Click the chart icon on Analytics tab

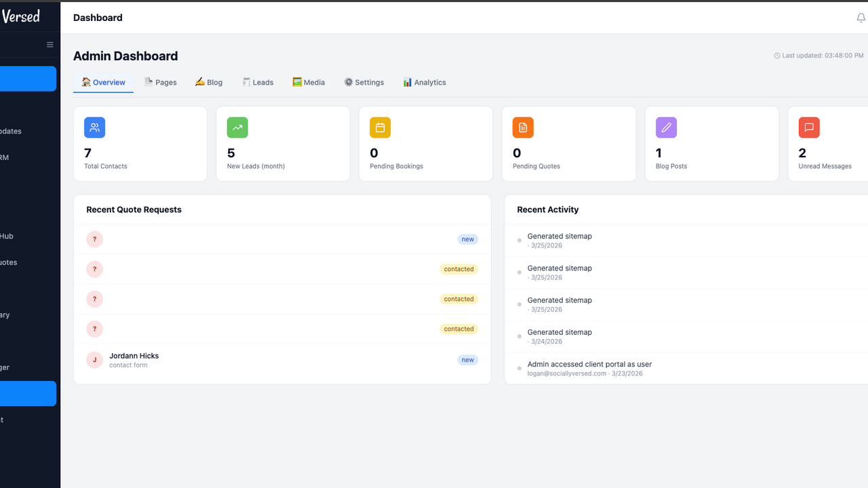tap(408, 82)
